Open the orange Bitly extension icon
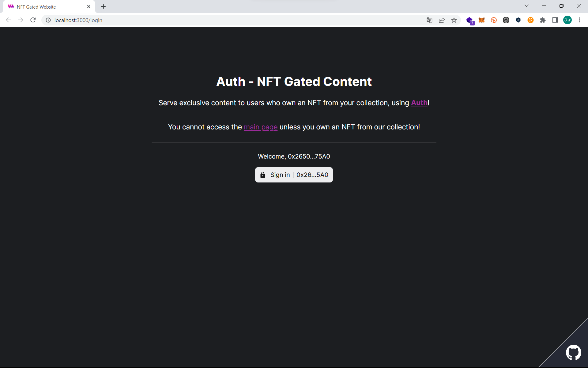Viewport: 588px width, 368px height. (494, 20)
